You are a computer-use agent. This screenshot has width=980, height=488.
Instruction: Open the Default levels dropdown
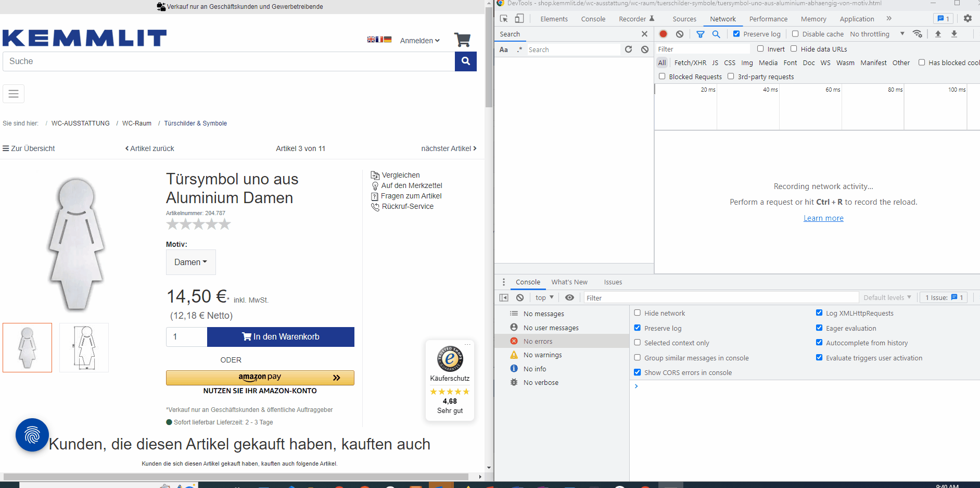887,297
